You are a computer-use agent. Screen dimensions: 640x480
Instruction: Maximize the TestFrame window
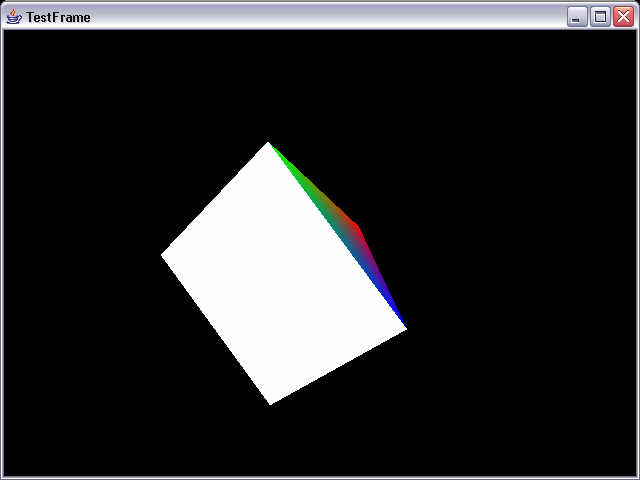[600, 17]
